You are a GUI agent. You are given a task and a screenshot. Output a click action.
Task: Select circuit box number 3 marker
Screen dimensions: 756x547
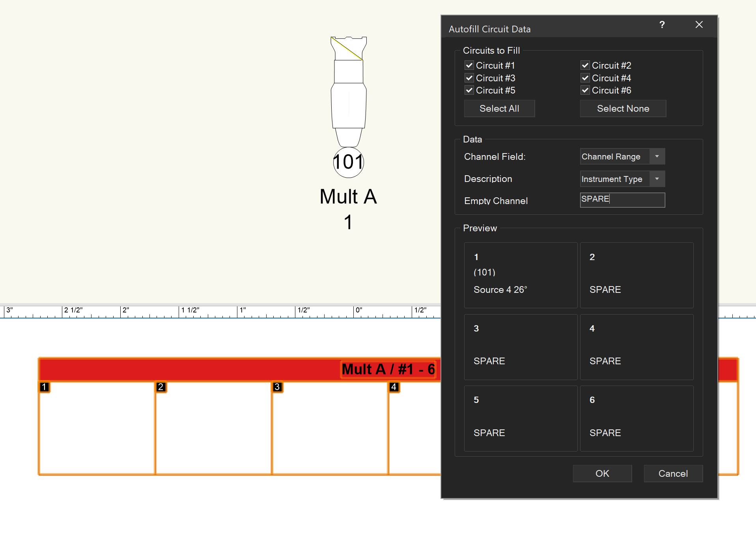coord(277,387)
